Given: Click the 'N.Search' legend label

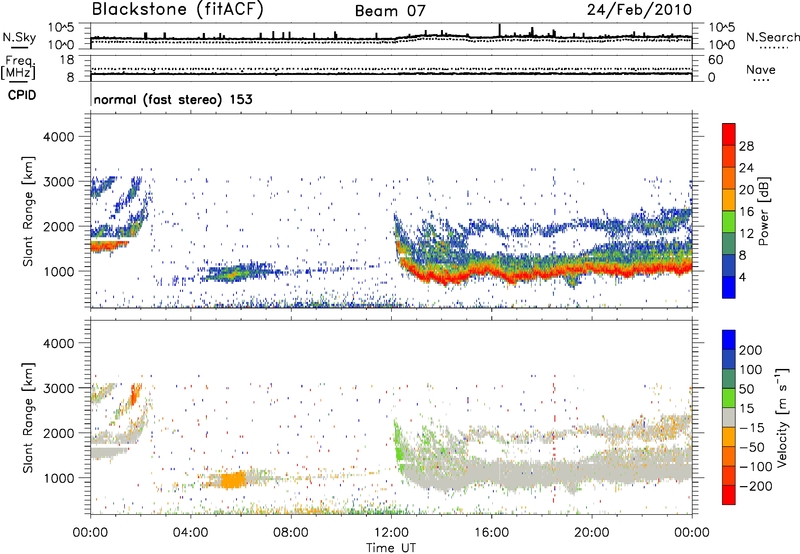Looking at the screenshot, I should 772,37.
